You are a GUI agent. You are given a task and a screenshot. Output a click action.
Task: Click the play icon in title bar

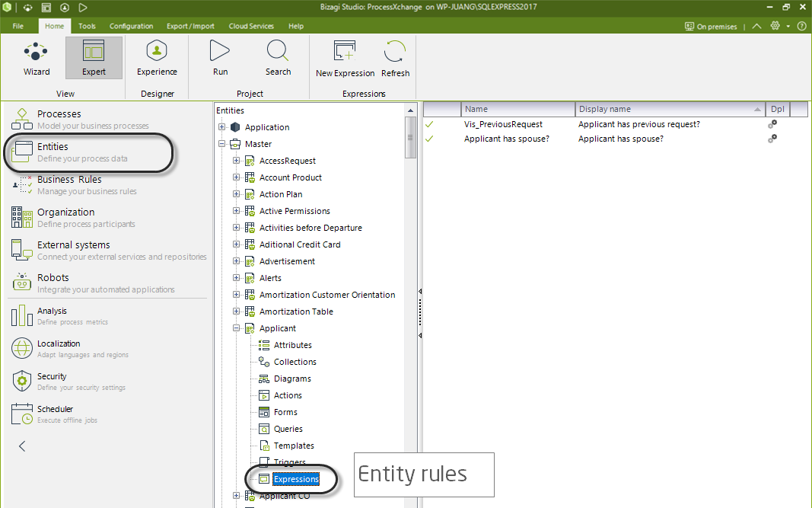83,8
